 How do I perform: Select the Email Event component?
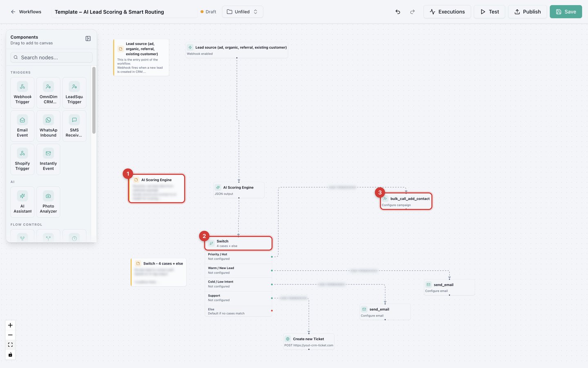[22, 126]
